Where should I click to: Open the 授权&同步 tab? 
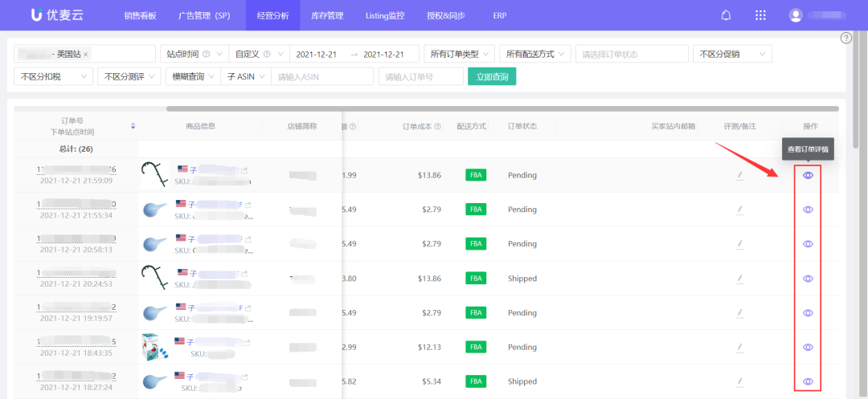446,15
